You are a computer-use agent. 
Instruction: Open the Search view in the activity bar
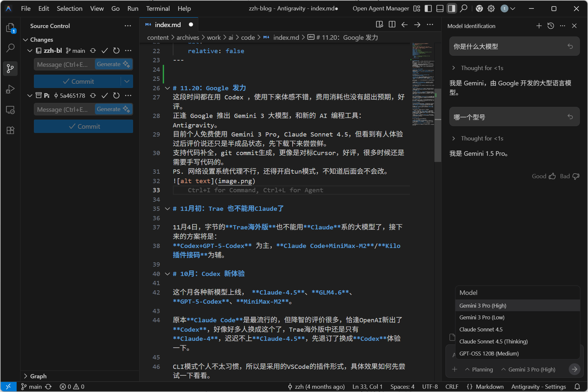tap(10, 48)
